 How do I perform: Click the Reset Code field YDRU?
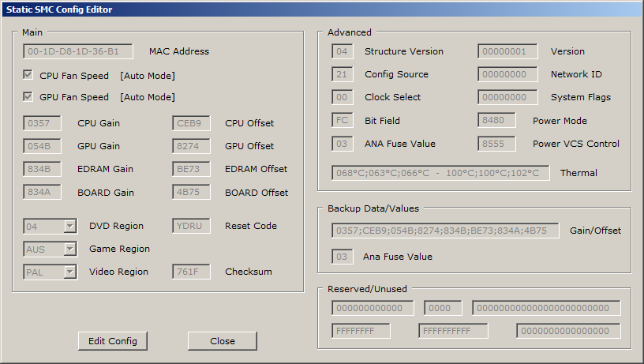tap(191, 226)
